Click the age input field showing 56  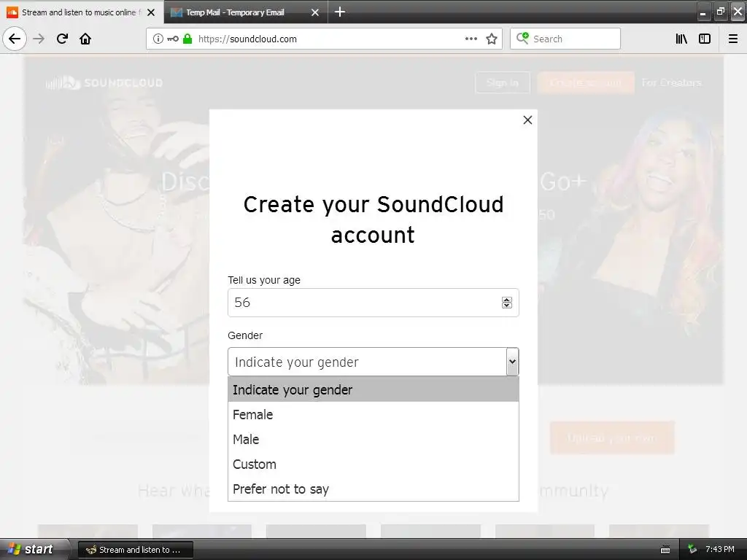373,303
